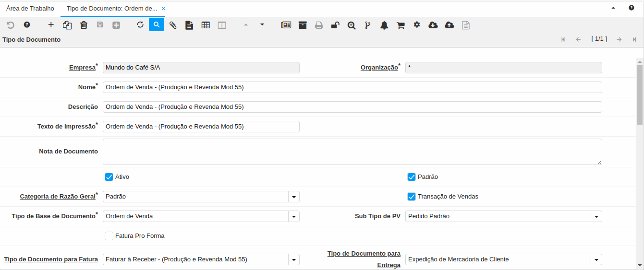Click the Empresa field label link

pyautogui.click(x=82, y=68)
